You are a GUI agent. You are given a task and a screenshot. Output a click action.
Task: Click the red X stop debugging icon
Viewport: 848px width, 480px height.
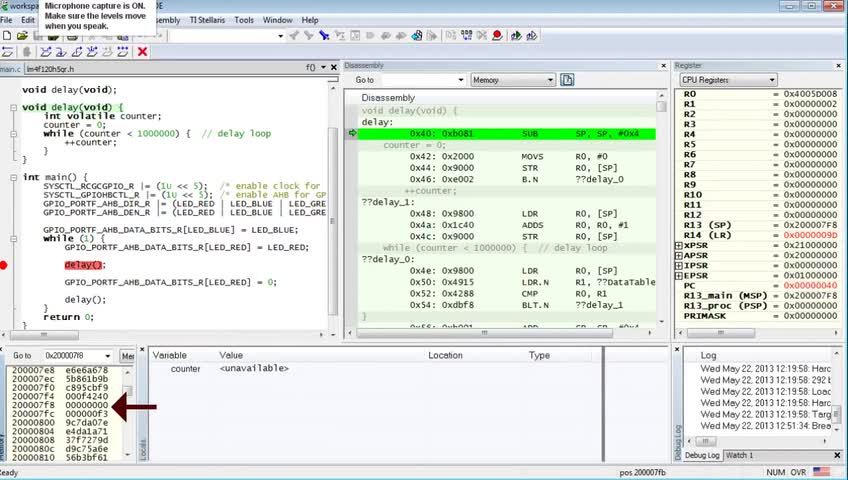point(142,51)
